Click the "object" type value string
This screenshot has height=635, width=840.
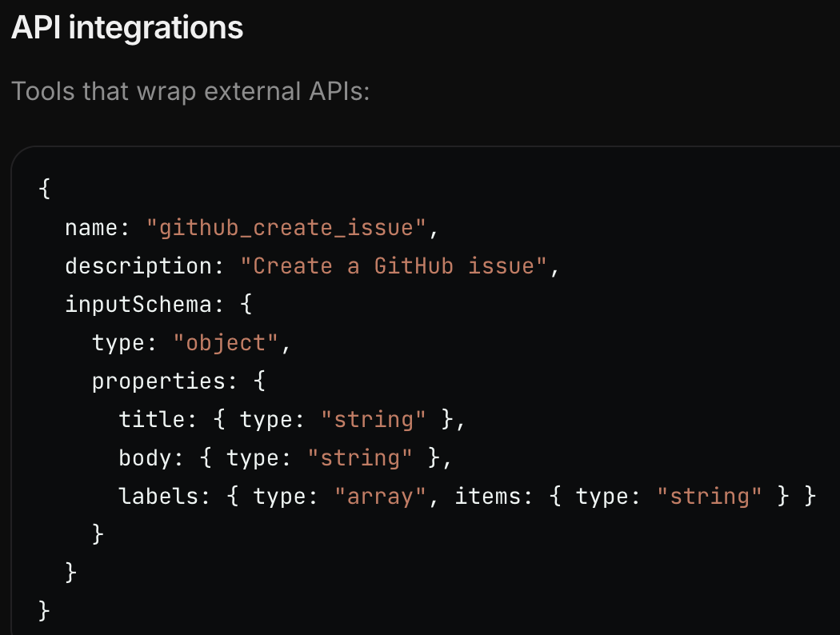click(226, 343)
